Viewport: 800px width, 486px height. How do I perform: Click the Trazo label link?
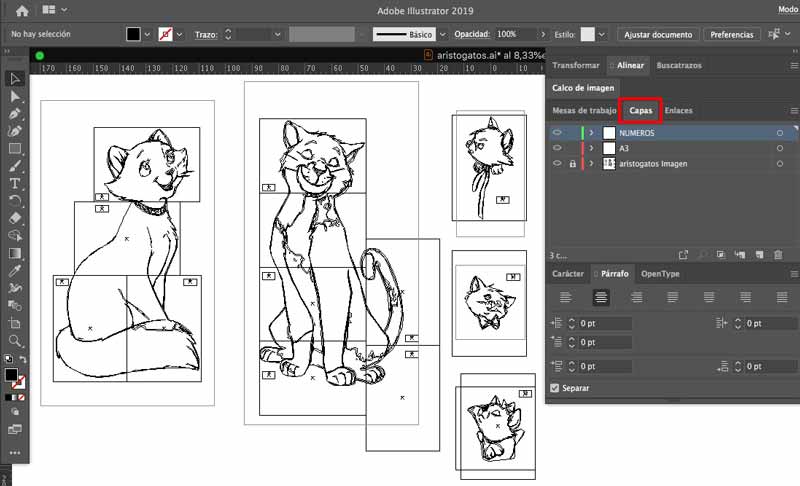coord(206,35)
